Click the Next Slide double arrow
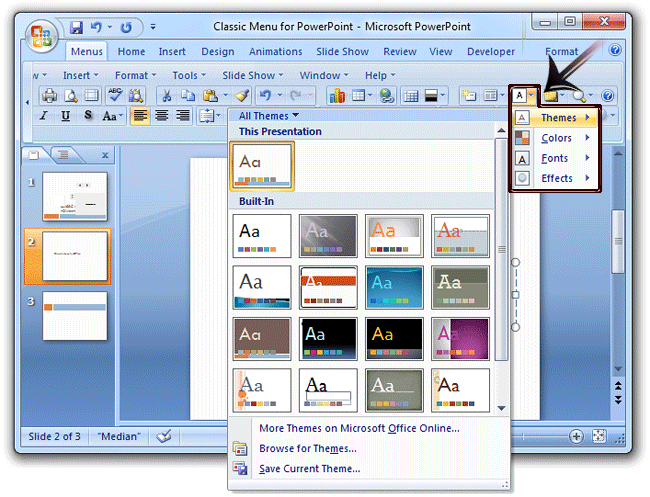Screen dimensions: 650x497 click(x=618, y=400)
